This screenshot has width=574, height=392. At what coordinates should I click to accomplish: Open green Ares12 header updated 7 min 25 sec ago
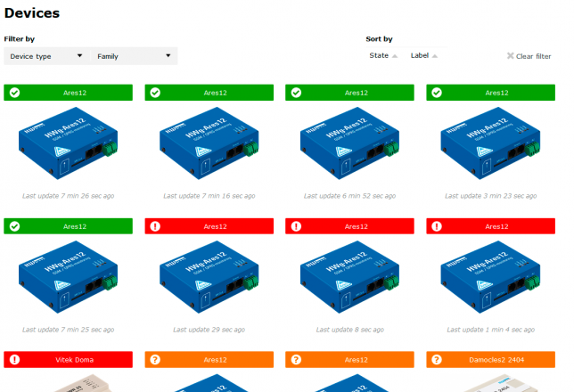click(68, 226)
